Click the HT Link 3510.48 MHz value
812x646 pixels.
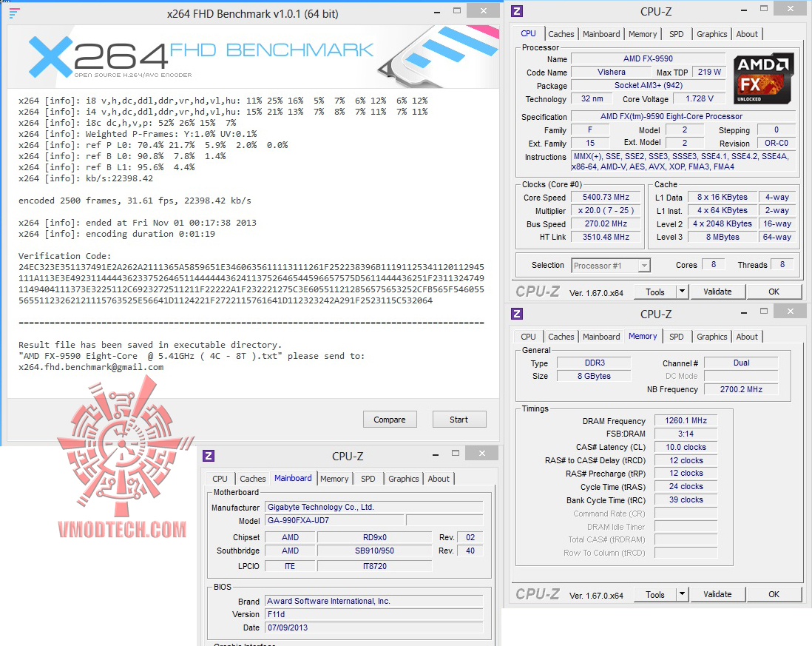pos(606,237)
